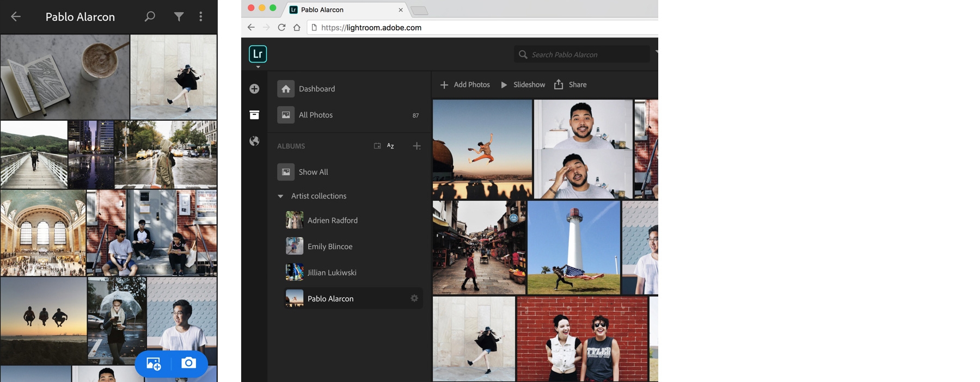The width and height of the screenshot is (980, 382).
Task: Click the Search Pablo Alarcon field
Action: pos(582,54)
